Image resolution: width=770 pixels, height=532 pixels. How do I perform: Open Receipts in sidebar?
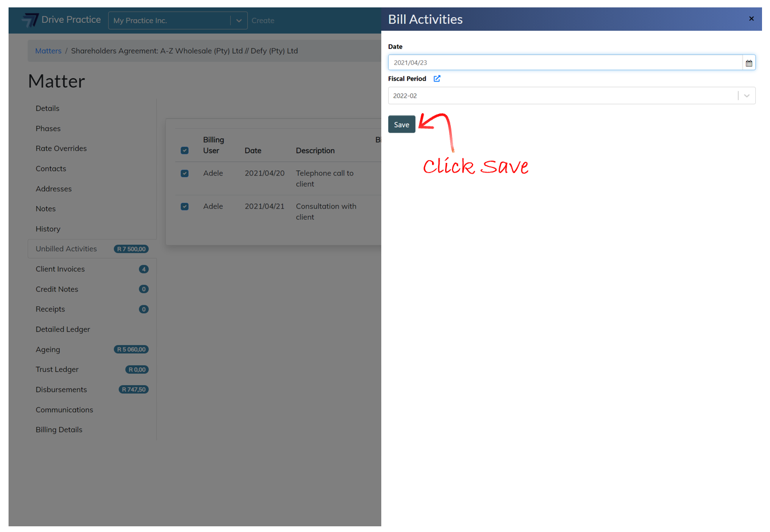50,309
